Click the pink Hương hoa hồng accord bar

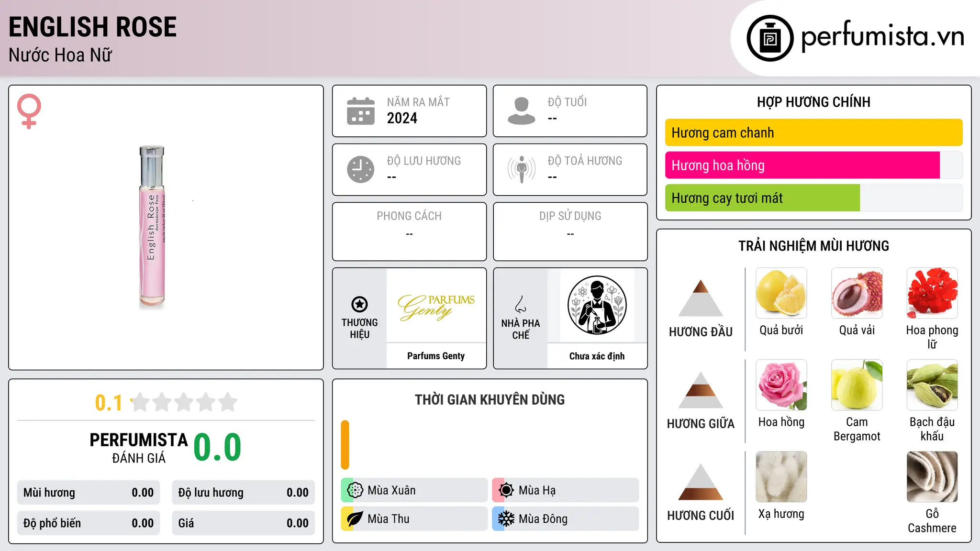pos(802,165)
